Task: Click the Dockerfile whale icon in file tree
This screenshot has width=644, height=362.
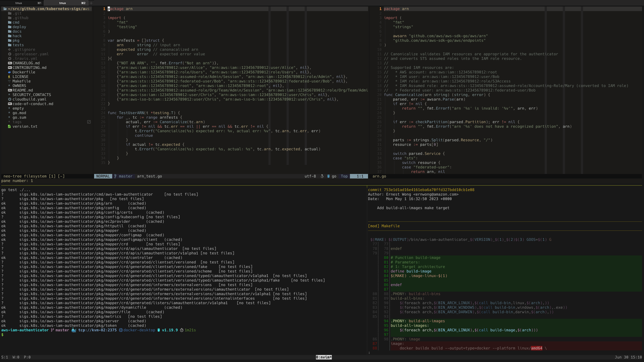Action: (10, 72)
